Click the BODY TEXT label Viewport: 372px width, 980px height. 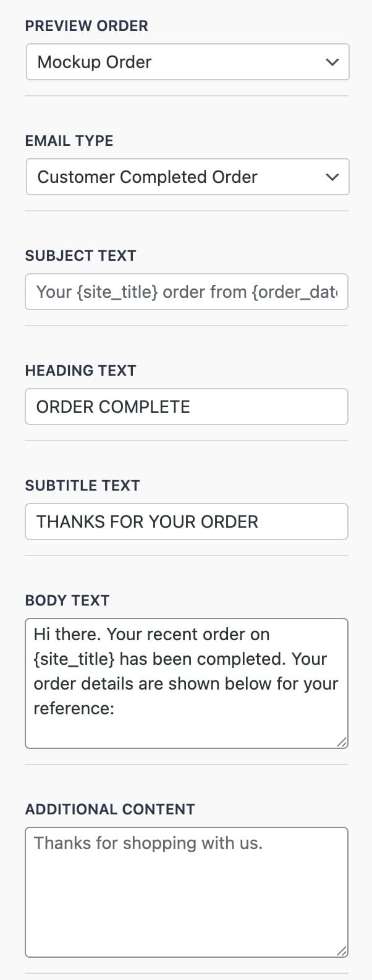point(67,600)
